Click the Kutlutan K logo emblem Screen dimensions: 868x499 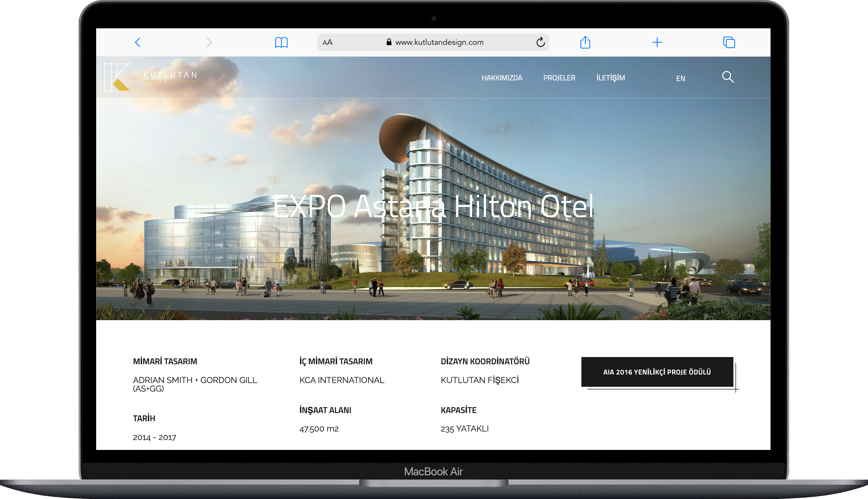117,77
